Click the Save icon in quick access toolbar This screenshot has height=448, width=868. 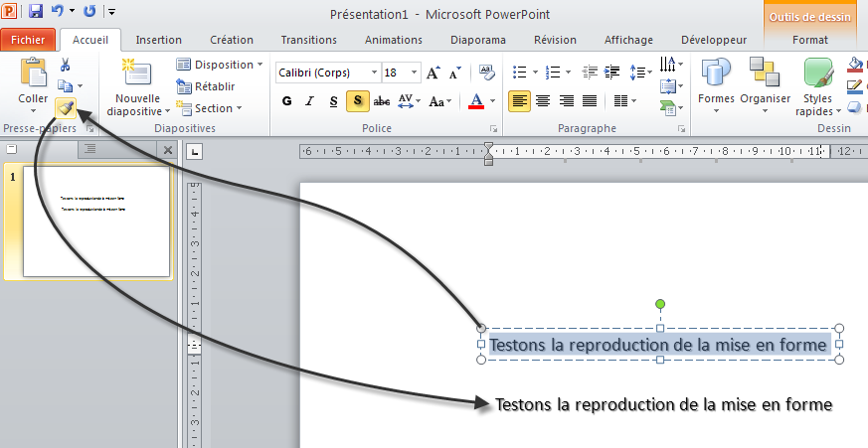click(x=36, y=12)
